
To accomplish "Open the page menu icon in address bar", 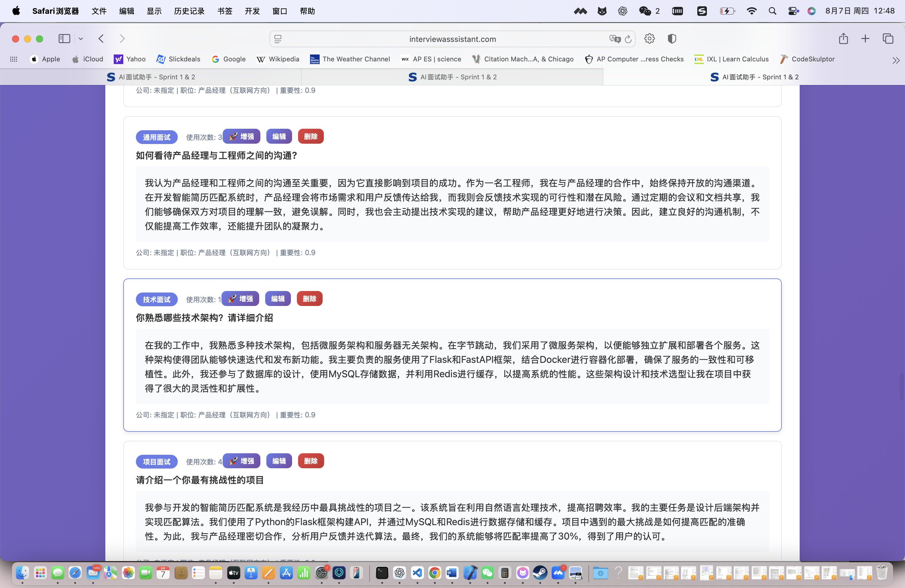I will (x=278, y=39).
